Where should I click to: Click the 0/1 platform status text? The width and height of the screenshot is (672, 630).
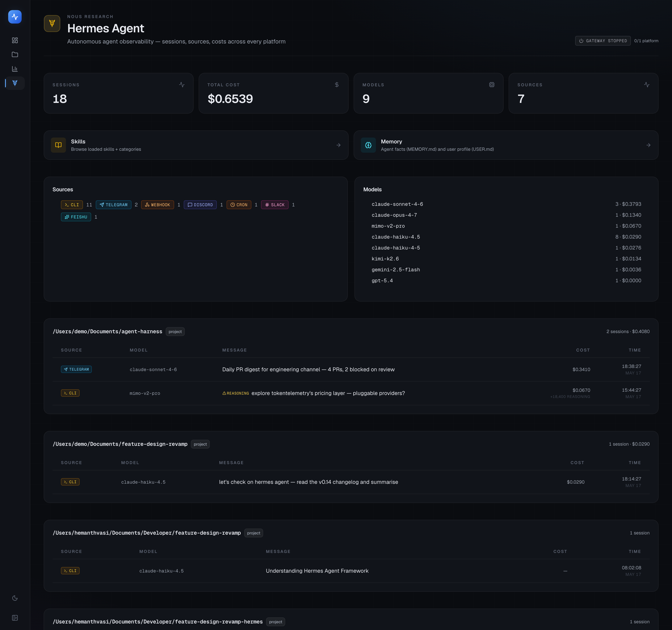click(x=646, y=41)
